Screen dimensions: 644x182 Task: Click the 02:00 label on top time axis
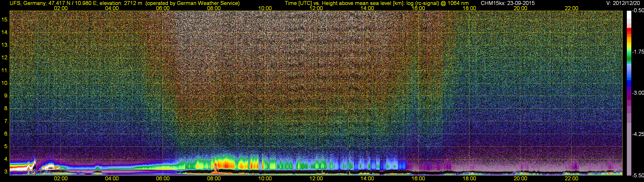point(61,8)
